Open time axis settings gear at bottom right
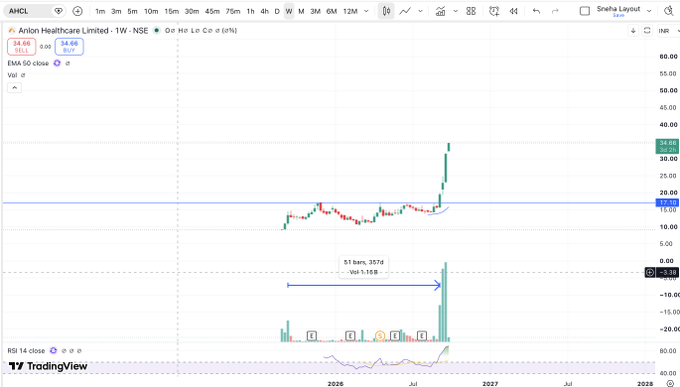The image size is (680, 387). pyautogui.click(x=670, y=384)
